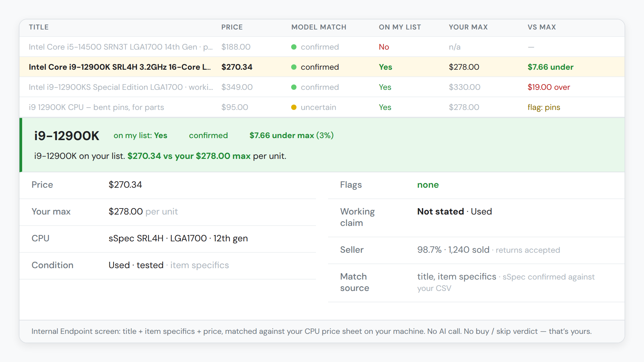Click the yellow uncertain status dot

[x=294, y=107]
